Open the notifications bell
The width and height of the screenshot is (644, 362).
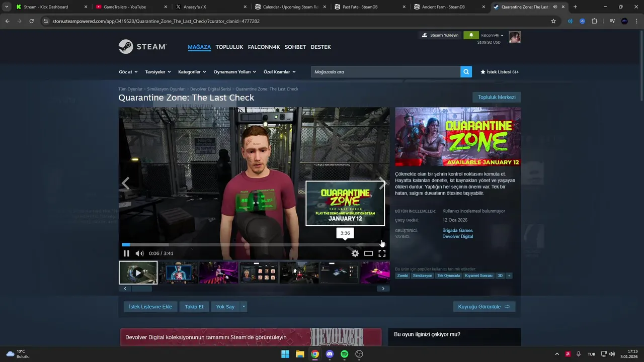click(x=471, y=35)
